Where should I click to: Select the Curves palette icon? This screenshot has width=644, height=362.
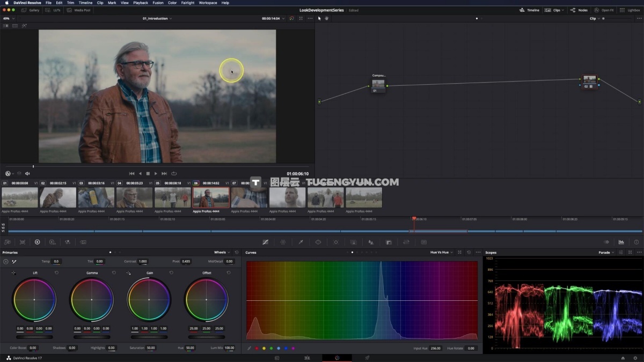(x=265, y=242)
